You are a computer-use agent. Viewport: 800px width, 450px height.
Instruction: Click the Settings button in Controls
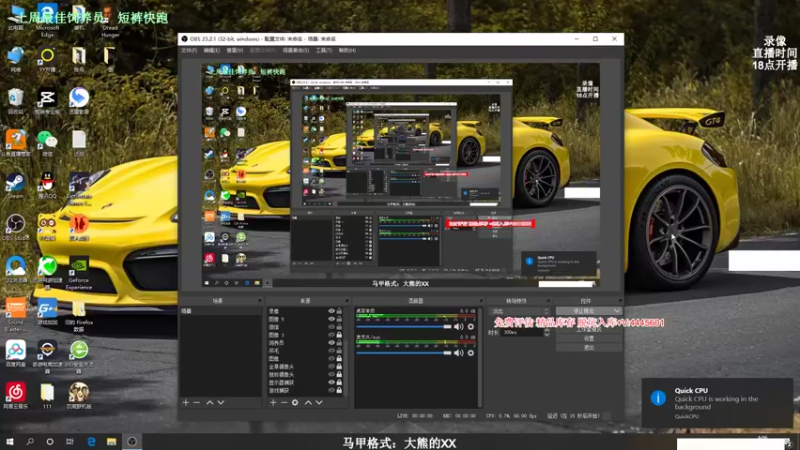coord(589,338)
